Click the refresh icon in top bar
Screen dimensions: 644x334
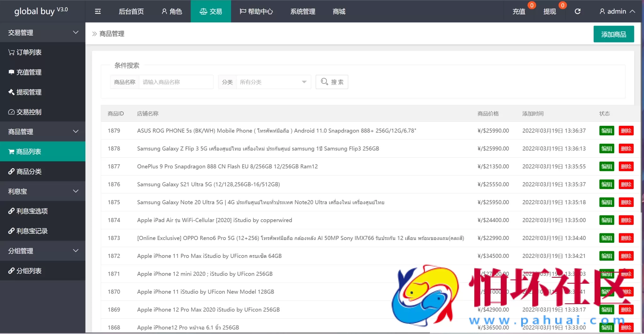pos(577,12)
